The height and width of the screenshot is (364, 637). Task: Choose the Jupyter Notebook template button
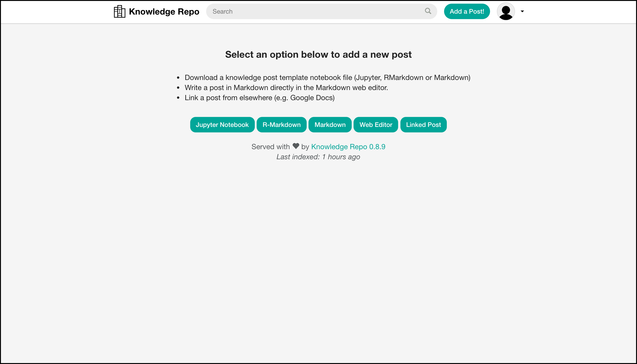(x=222, y=125)
